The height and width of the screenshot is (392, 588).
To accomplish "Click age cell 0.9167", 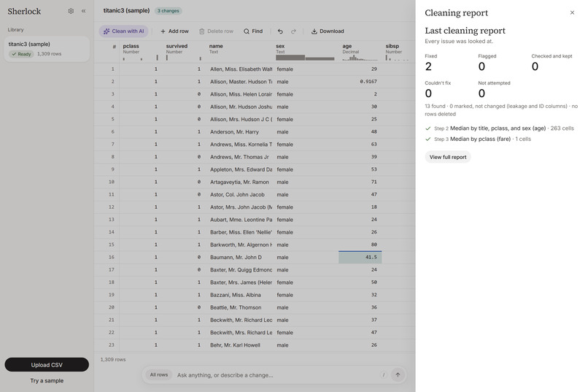I will click(x=360, y=82).
